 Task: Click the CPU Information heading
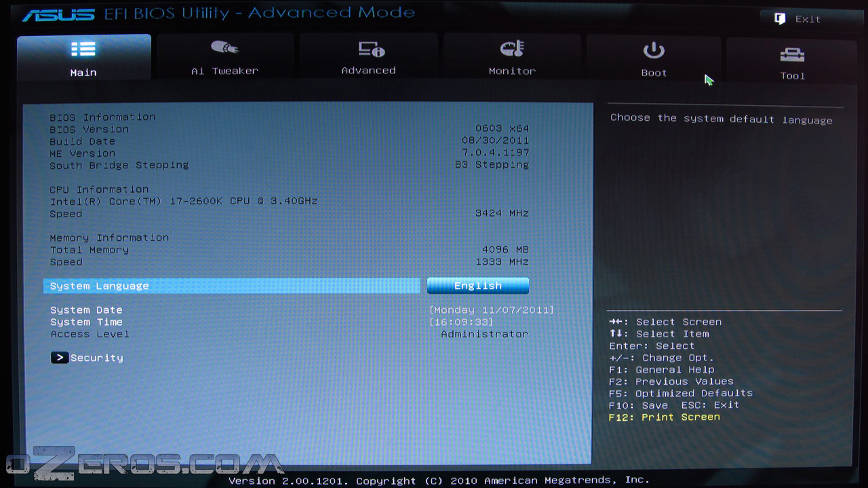pos(99,189)
